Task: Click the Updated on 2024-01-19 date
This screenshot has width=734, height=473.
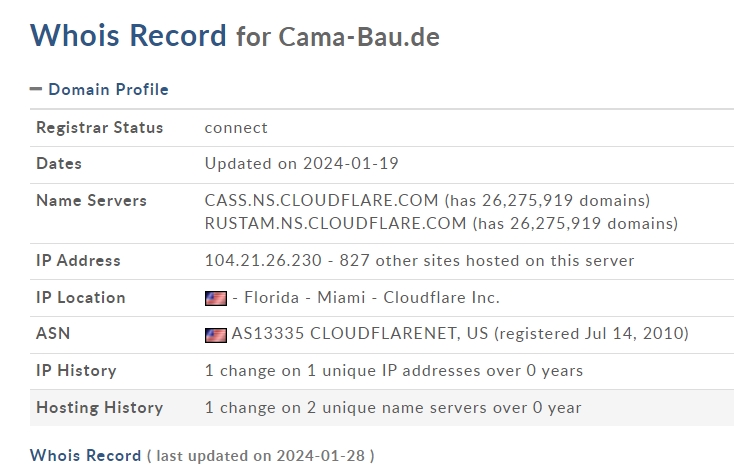Action: point(301,163)
